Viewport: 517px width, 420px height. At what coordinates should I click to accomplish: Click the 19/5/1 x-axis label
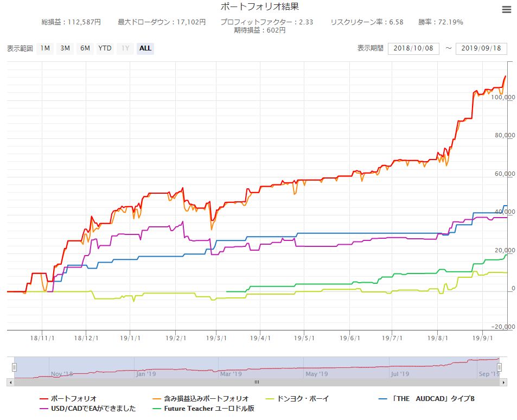pyautogui.click(x=304, y=338)
